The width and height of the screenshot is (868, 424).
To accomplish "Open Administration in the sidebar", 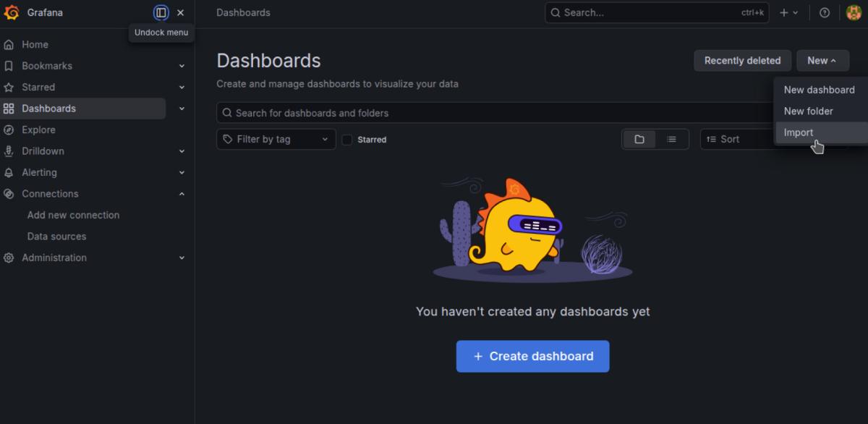I will (x=54, y=258).
